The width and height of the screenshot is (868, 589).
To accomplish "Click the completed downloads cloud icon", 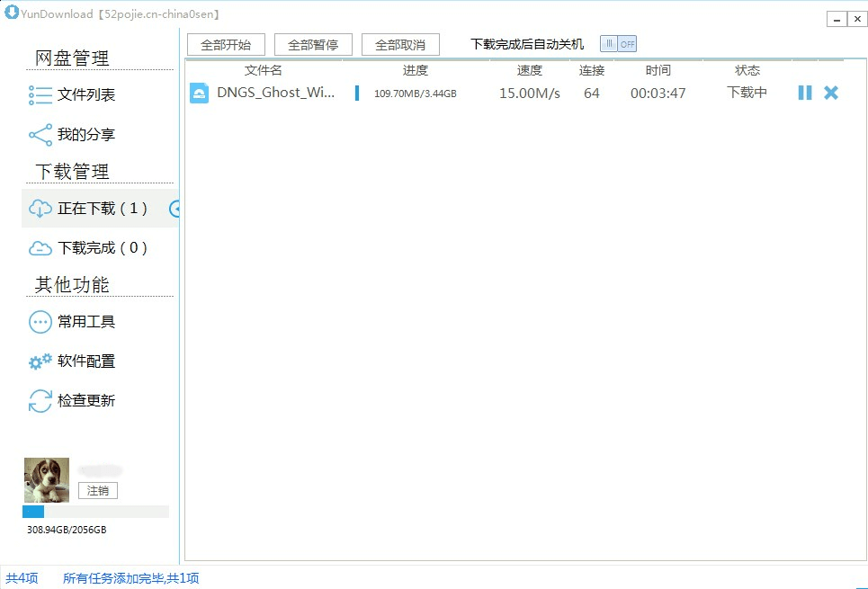I will (x=40, y=248).
